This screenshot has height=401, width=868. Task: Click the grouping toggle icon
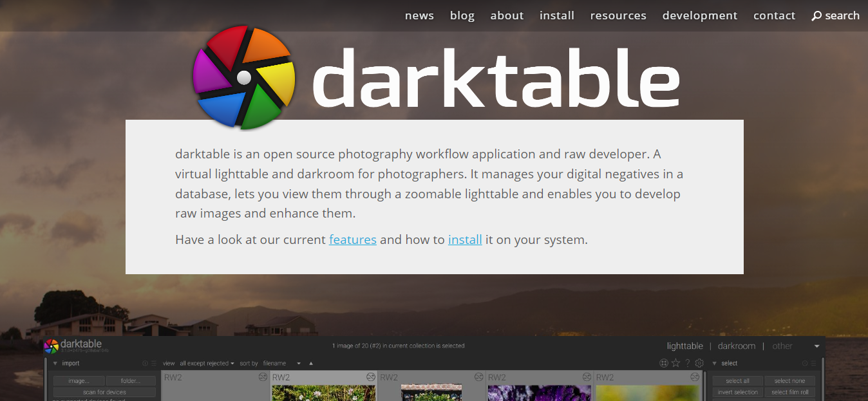664,363
